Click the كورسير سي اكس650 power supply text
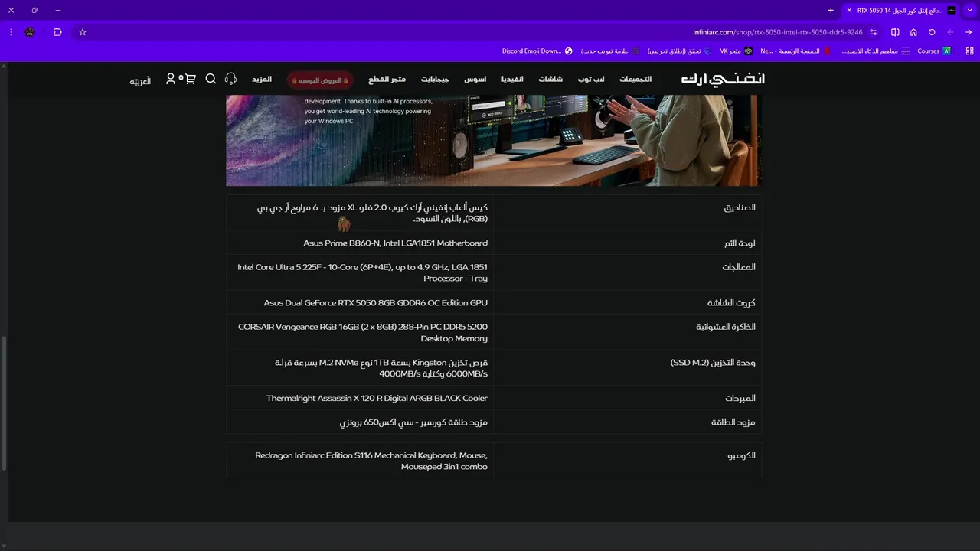980x551 pixels. (413, 422)
